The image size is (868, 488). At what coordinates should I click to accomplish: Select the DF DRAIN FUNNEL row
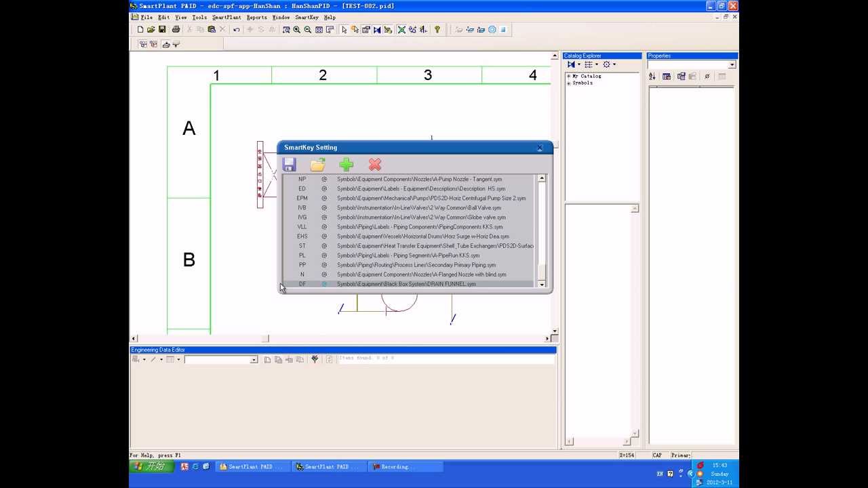click(408, 283)
